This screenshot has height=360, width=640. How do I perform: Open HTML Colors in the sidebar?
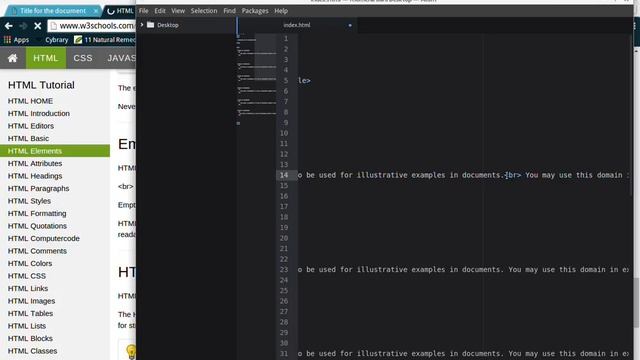pyautogui.click(x=30, y=263)
